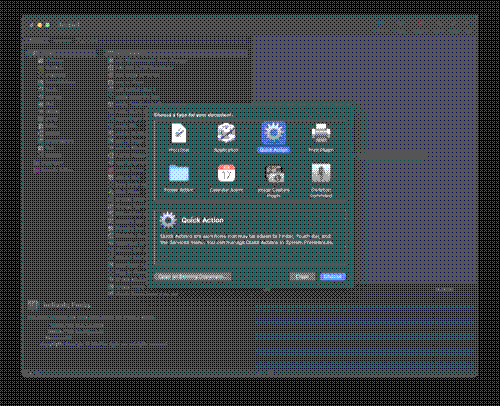Screen dimensions: 500x406
Task: Zoom window with the green button
Action: [x=47, y=25]
